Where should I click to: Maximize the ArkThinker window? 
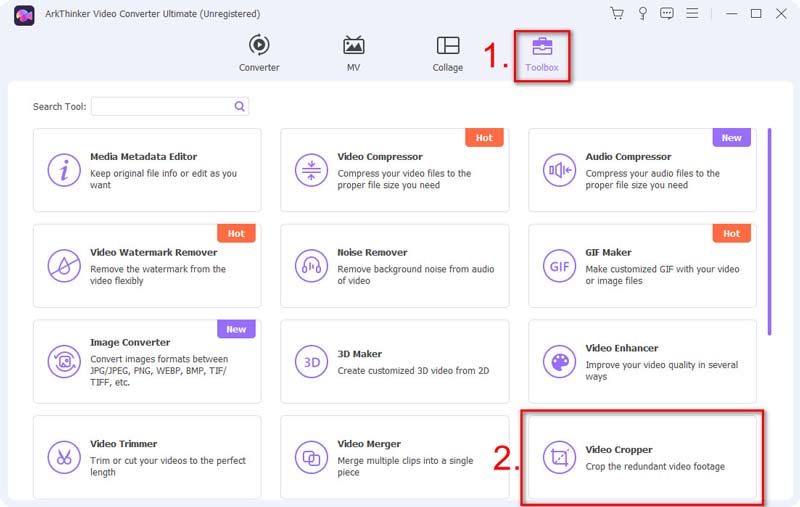[x=756, y=14]
